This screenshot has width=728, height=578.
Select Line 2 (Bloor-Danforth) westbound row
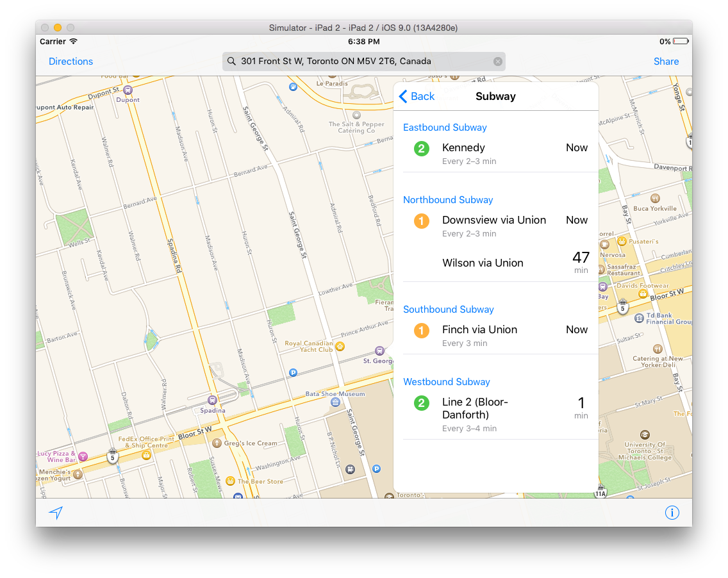496,415
